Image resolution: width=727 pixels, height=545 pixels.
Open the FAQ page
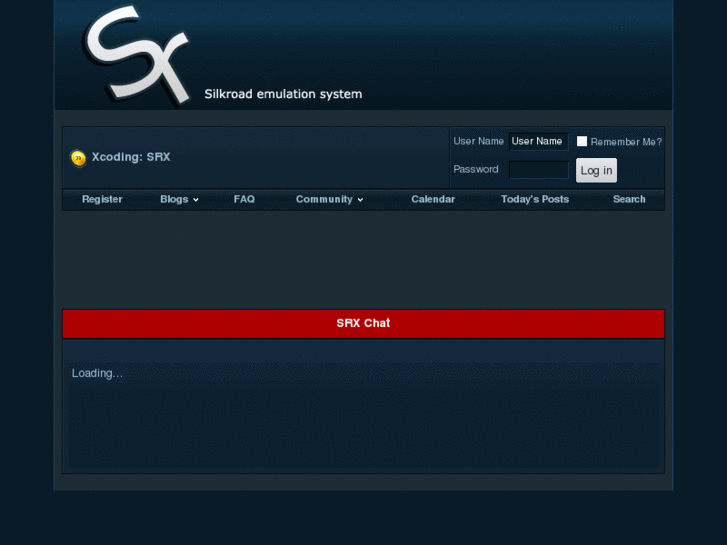click(x=244, y=199)
